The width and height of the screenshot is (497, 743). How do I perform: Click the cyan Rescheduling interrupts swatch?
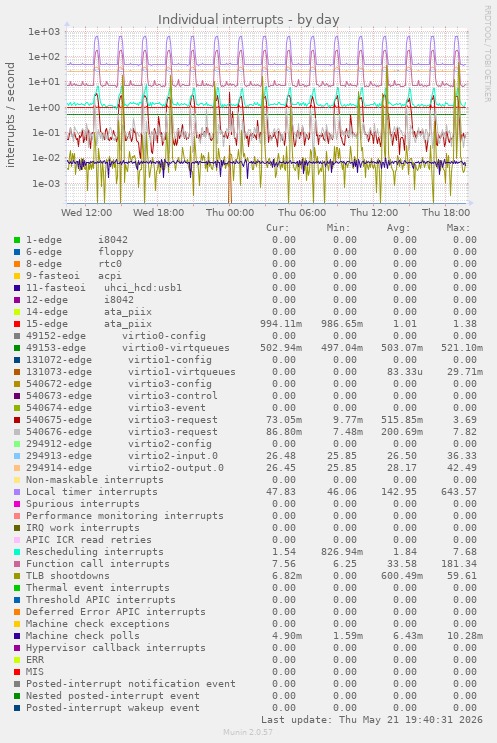17,552
